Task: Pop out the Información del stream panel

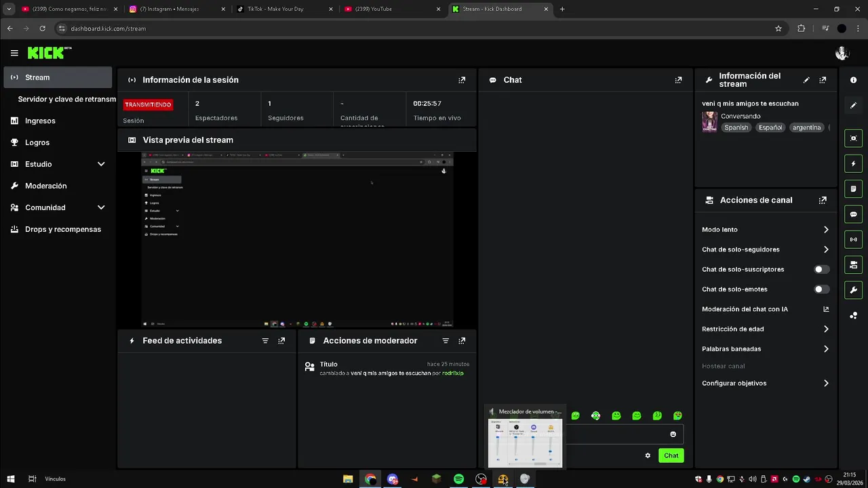Action: click(823, 80)
